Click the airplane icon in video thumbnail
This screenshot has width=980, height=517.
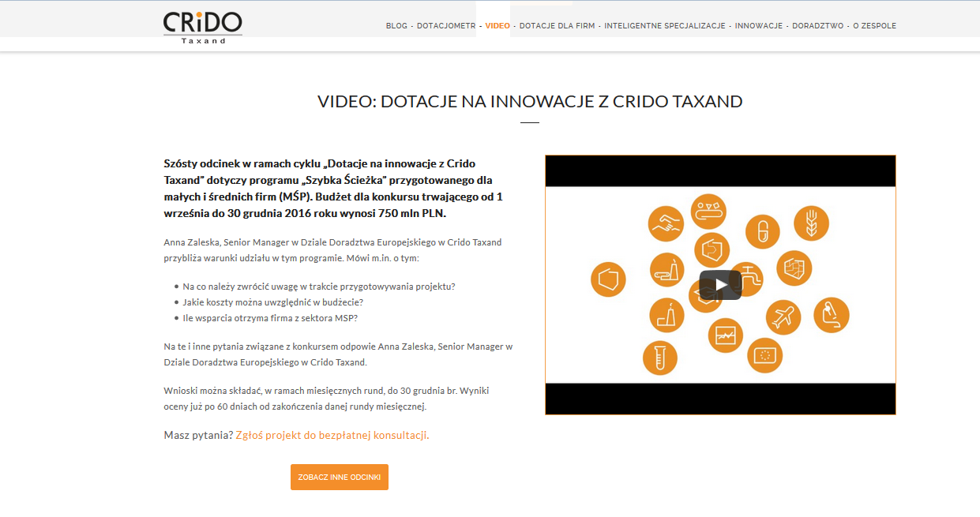pos(783,317)
